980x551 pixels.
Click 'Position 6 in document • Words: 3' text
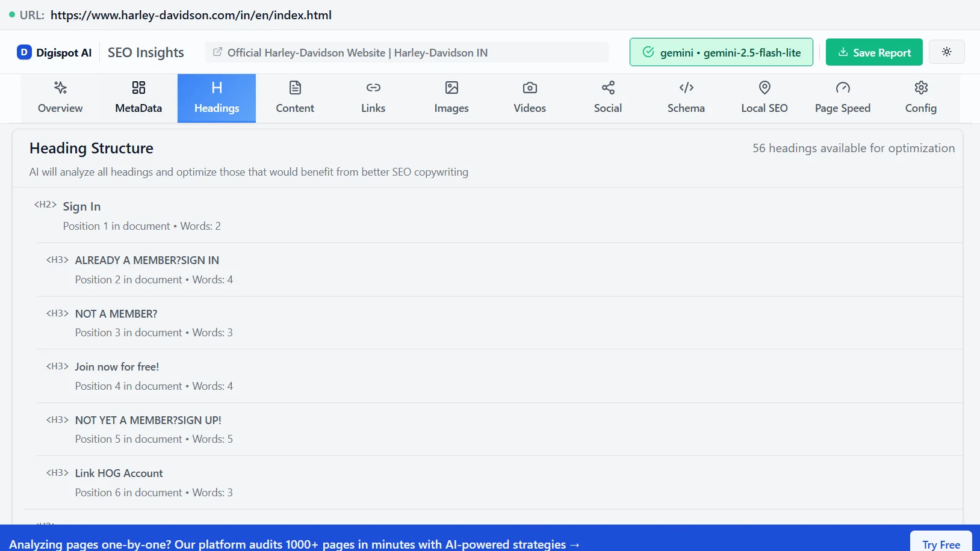[x=154, y=493]
